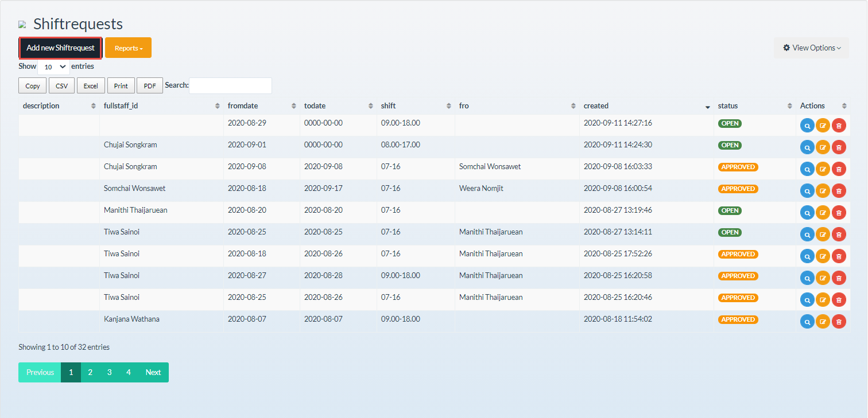Open the show entries count selector
Screen dimensions: 868x418
(x=54, y=67)
